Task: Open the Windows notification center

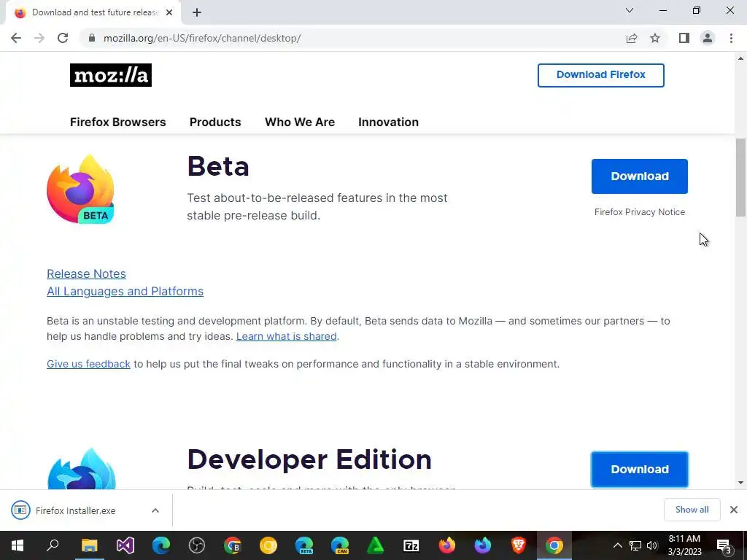Action: [724, 545]
